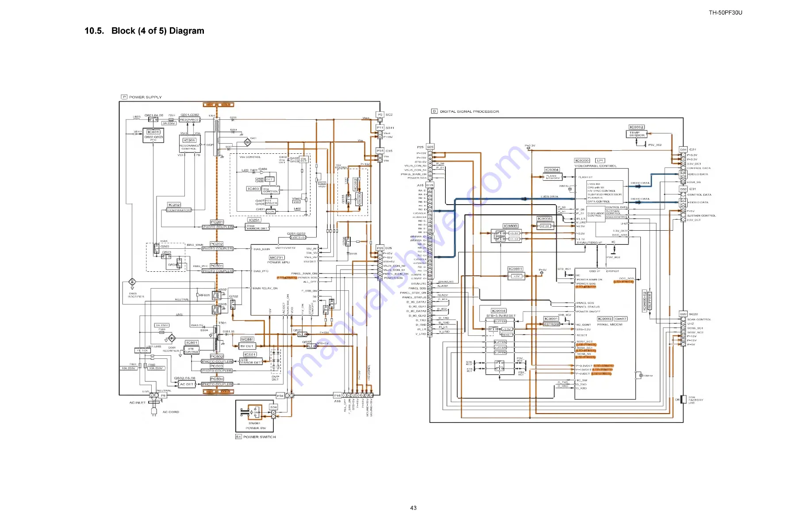
Task: Click the MC551 label above 5V OUT
Action: tap(247, 339)
